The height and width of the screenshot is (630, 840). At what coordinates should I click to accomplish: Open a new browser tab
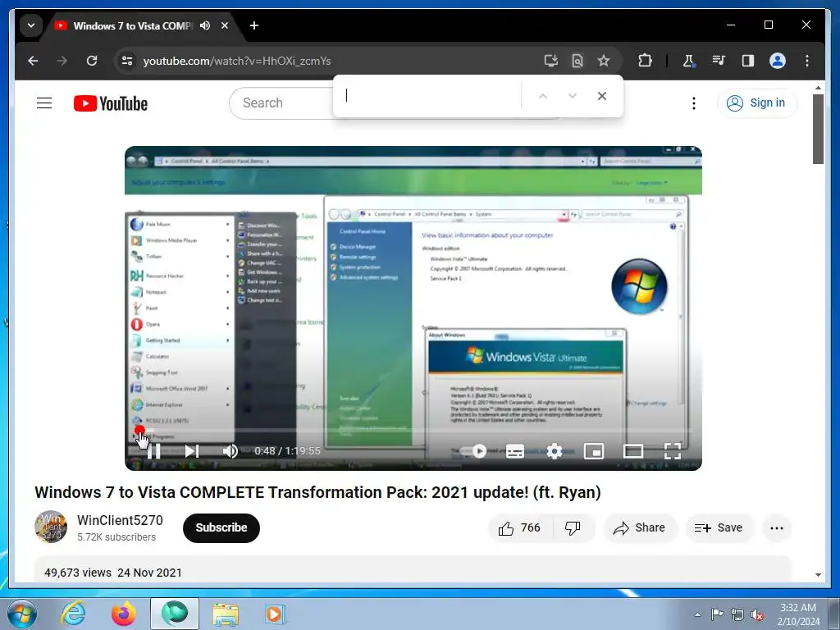pyautogui.click(x=254, y=25)
